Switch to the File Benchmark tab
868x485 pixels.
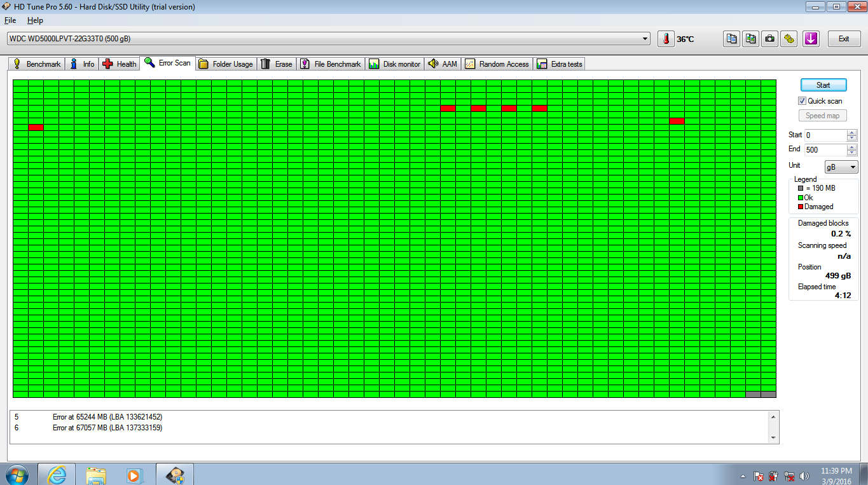(331, 64)
